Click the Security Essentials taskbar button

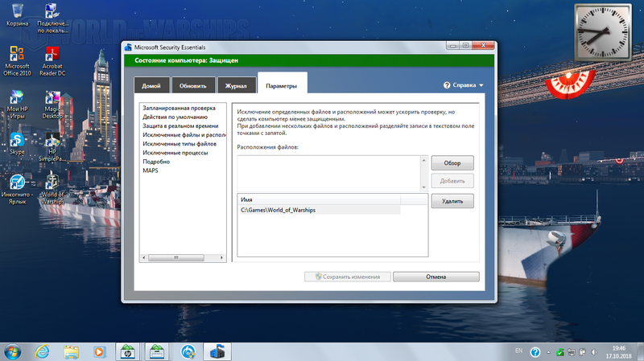click(217, 352)
